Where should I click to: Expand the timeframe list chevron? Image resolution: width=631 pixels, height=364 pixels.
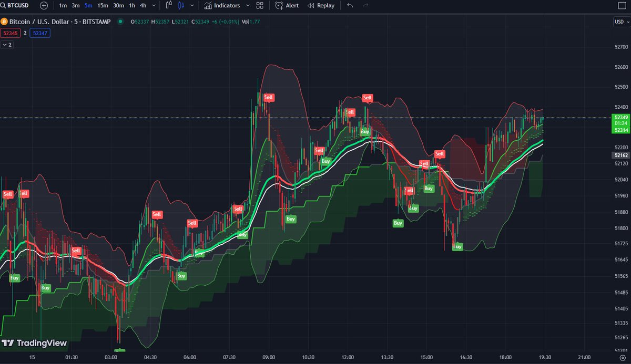pyautogui.click(x=154, y=5)
